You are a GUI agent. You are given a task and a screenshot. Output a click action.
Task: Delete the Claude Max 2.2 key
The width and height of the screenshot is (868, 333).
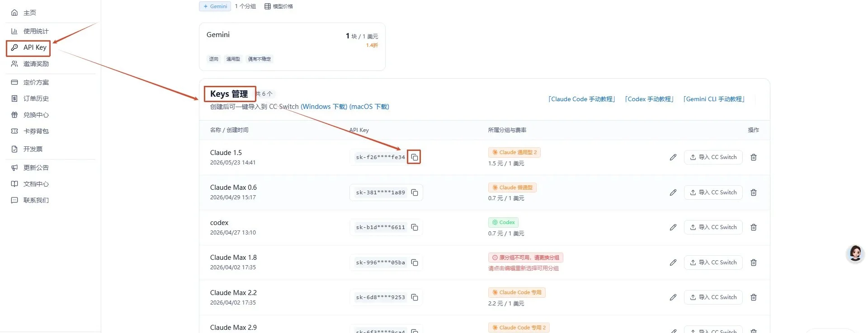tap(754, 297)
